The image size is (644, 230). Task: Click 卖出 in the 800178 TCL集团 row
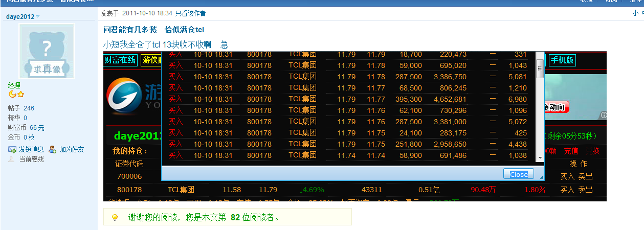pyautogui.click(x=586, y=190)
